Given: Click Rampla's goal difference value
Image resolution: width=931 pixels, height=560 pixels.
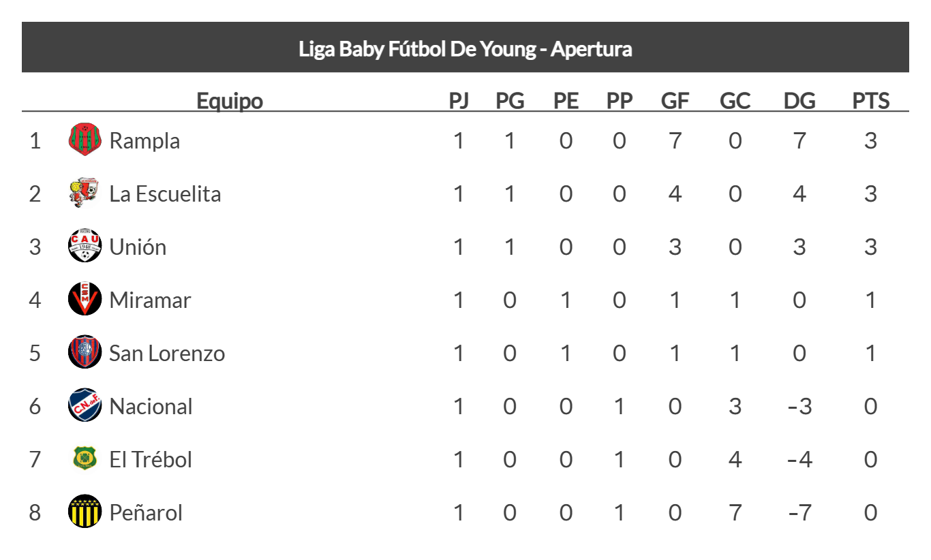Looking at the screenshot, I should pos(799,141).
